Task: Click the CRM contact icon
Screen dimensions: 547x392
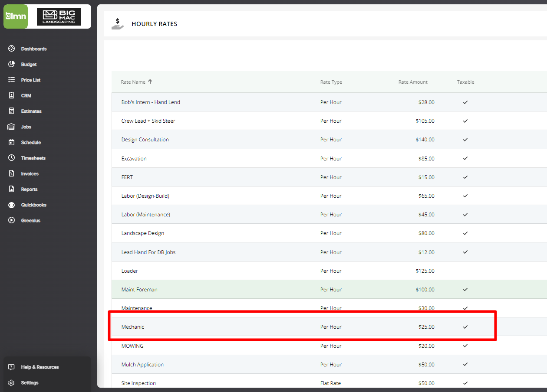Action: (x=12, y=95)
